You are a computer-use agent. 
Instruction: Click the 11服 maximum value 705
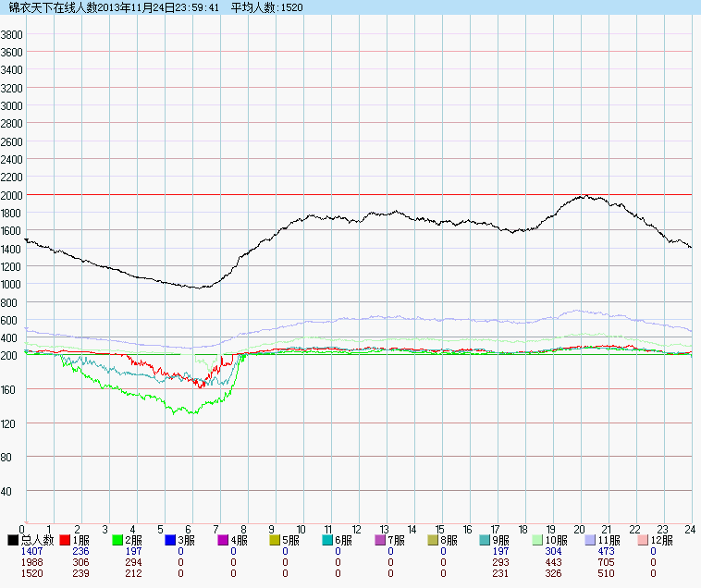pyautogui.click(x=607, y=563)
